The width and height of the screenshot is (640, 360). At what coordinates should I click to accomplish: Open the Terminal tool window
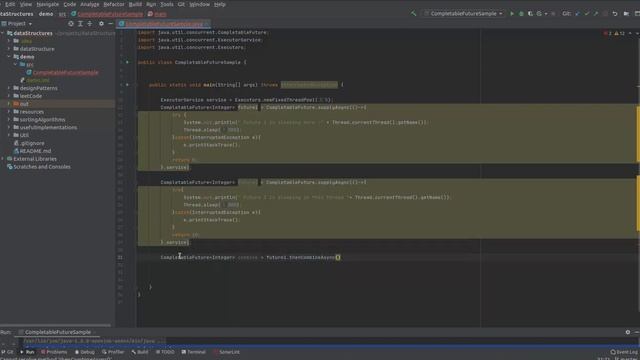click(x=193, y=352)
